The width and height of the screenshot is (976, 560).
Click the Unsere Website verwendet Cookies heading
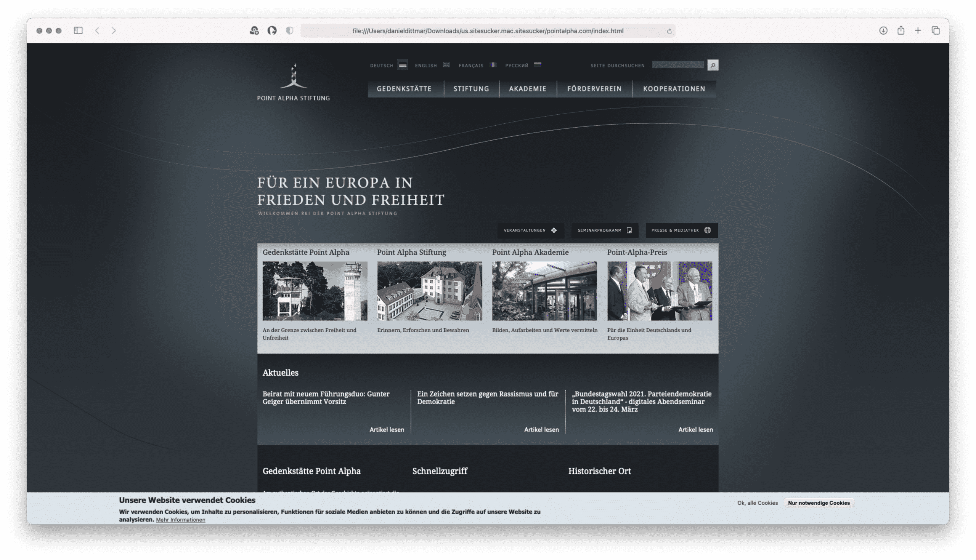(x=187, y=500)
